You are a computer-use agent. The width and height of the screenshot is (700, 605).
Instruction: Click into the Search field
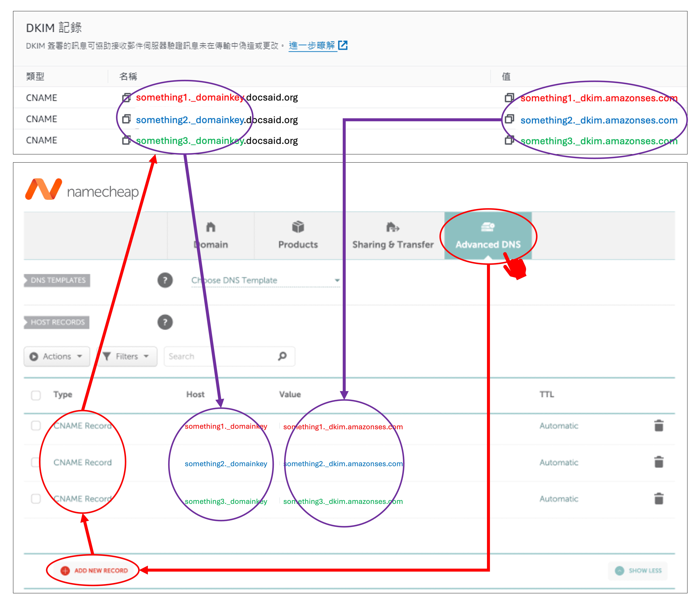229,356
